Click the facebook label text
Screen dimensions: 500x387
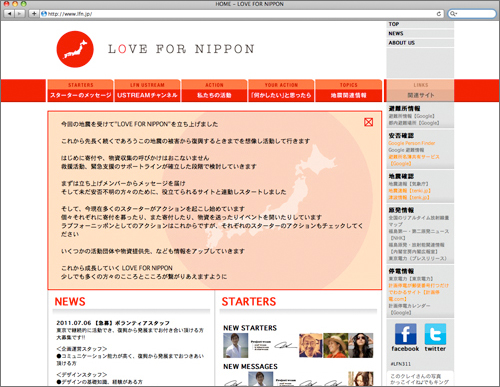tap(405, 349)
